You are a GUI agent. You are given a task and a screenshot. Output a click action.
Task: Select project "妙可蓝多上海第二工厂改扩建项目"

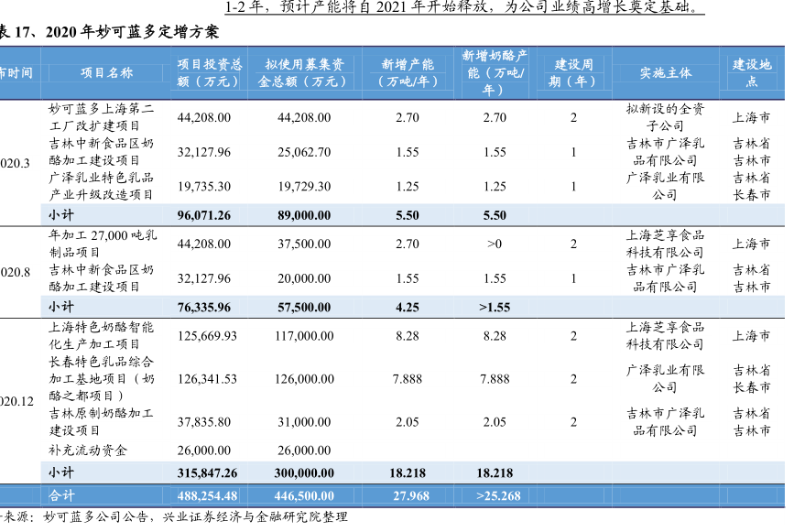[x=102, y=117]
